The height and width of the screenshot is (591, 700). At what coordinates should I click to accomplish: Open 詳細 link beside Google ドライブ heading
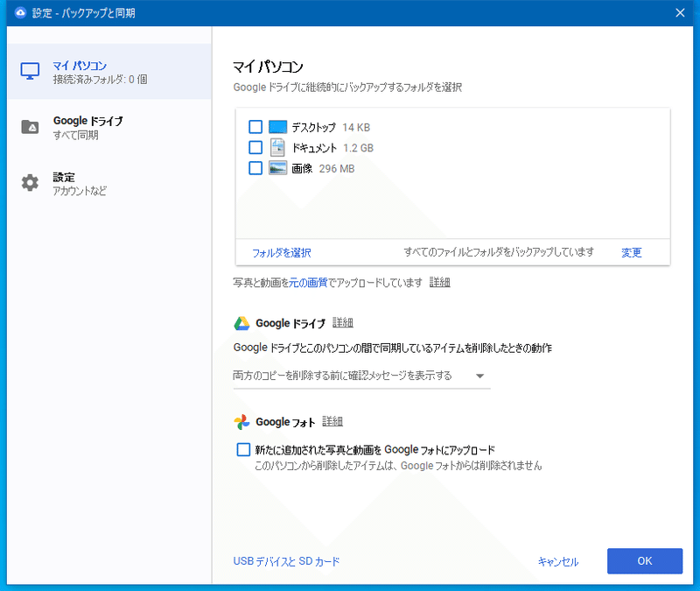click(343, 322)
